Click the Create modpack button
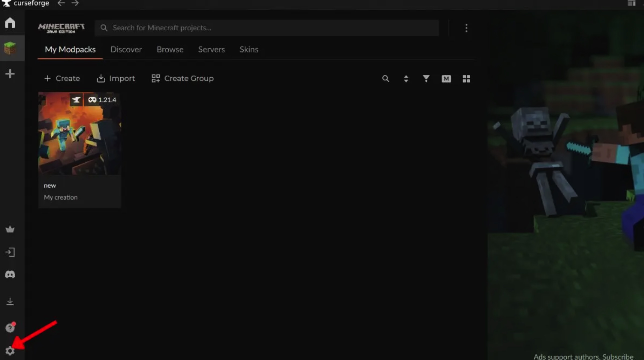This screenshot has width=644, height=360. pyautogui.click(x=62, y=78)
